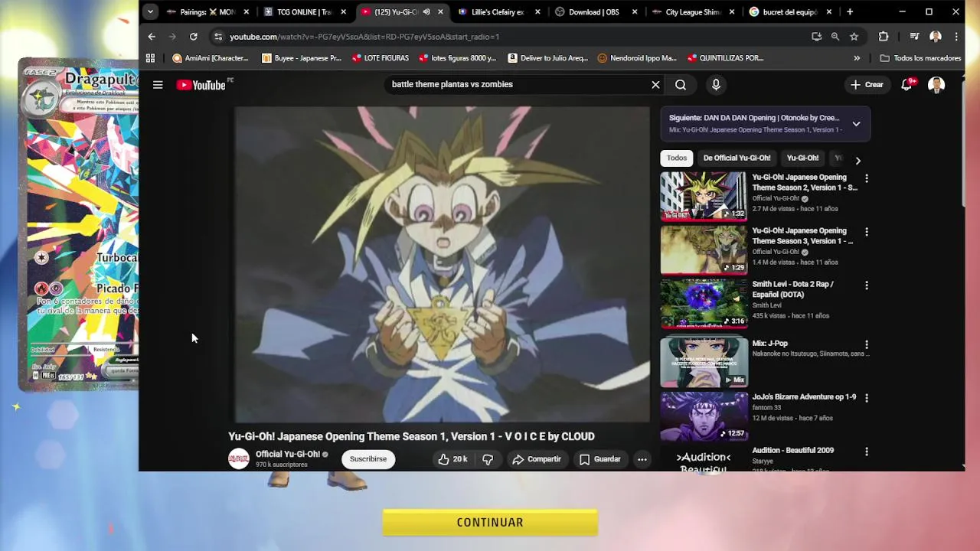Click the yellow CONTINUAR button
This screenshot has height=551, width=980.
click(490, 522)
